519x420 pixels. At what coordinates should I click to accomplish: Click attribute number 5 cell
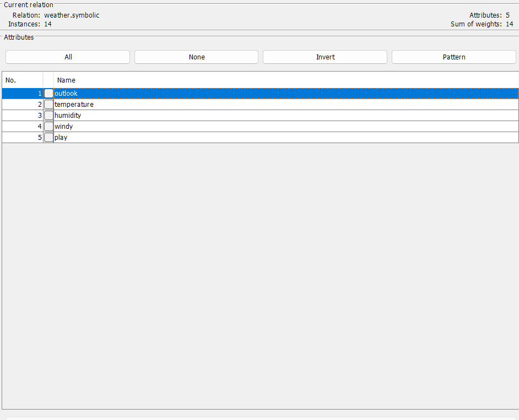23,138
